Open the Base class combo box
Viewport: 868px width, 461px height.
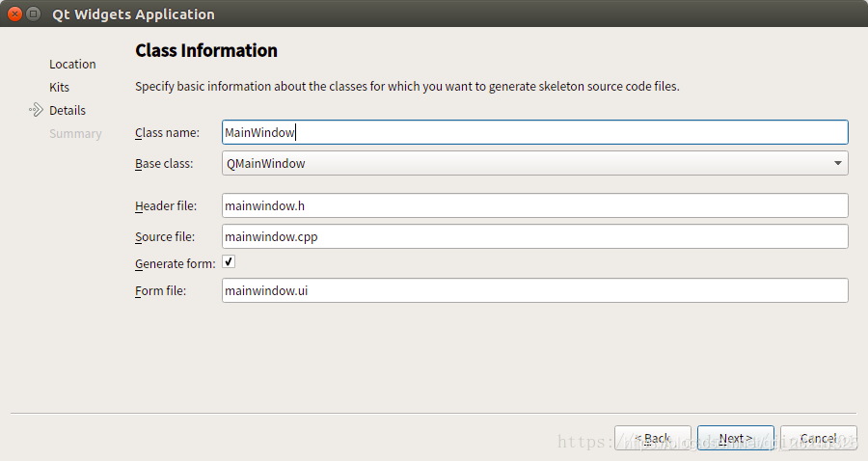pyautogui.click(x=534, y=163)
